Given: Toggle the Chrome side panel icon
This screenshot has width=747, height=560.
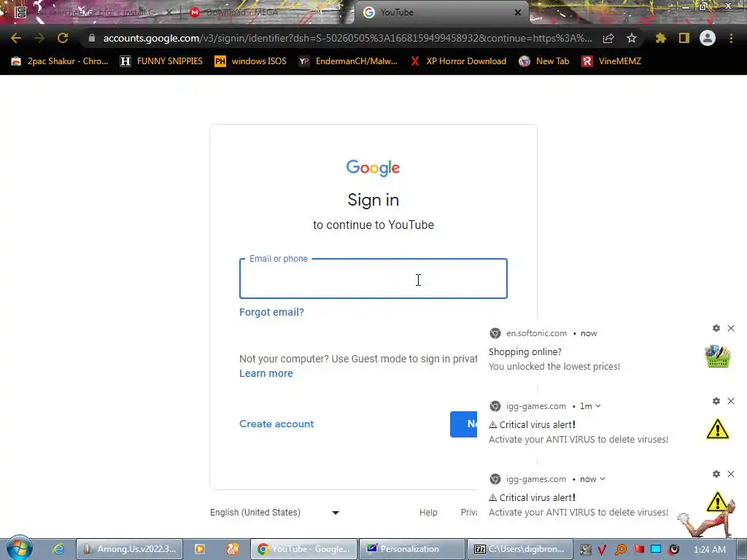Looking at the screenshot, I should point(684,38).
